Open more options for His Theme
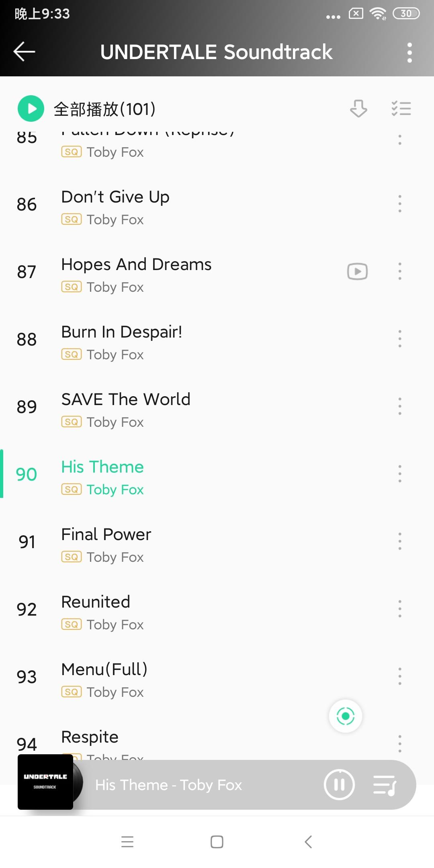434x868 pixels. (x=400, y=474)
